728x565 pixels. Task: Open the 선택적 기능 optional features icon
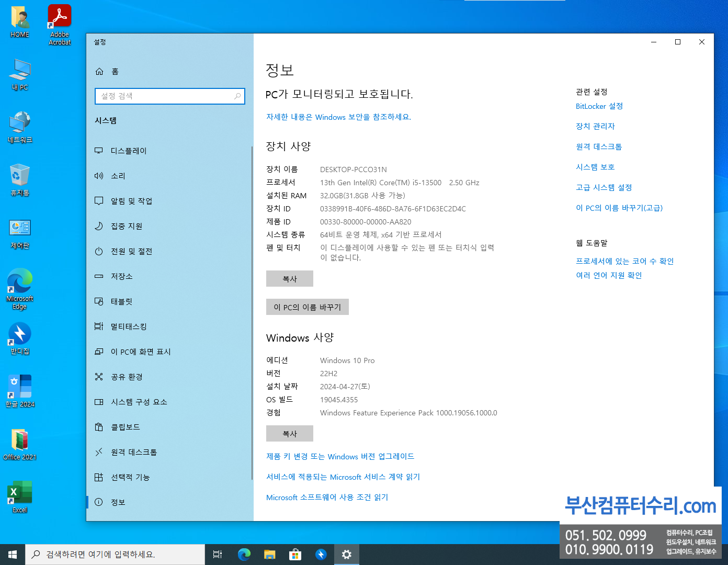click(x=99, y=477)
